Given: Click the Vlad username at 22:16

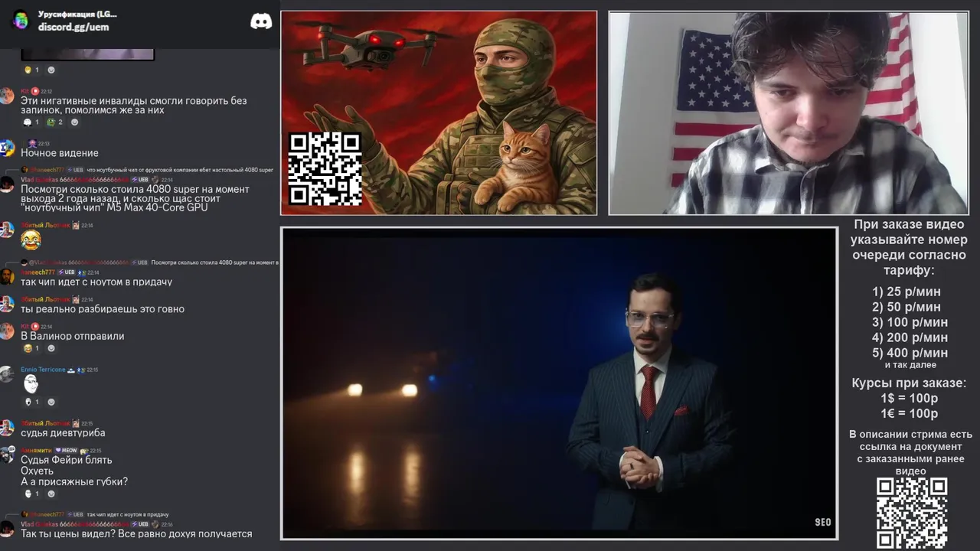Looking at the screenshot, I should [x=74, y=524].
